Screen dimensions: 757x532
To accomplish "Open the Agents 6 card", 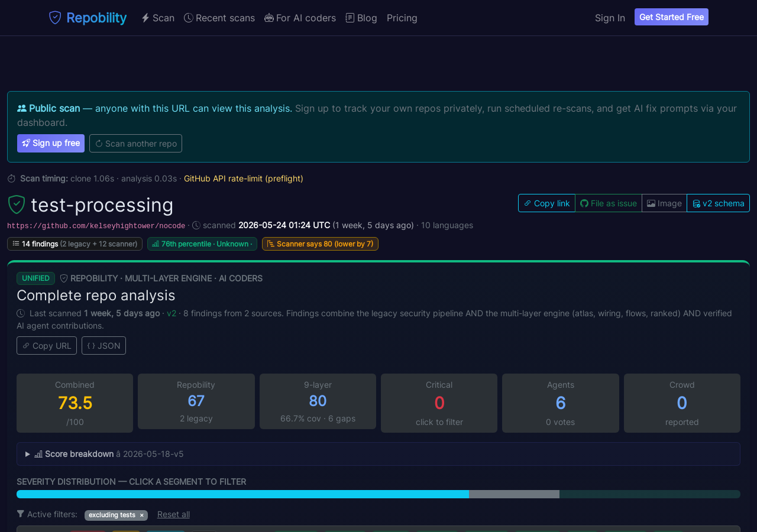I will [x=561, y=403].
